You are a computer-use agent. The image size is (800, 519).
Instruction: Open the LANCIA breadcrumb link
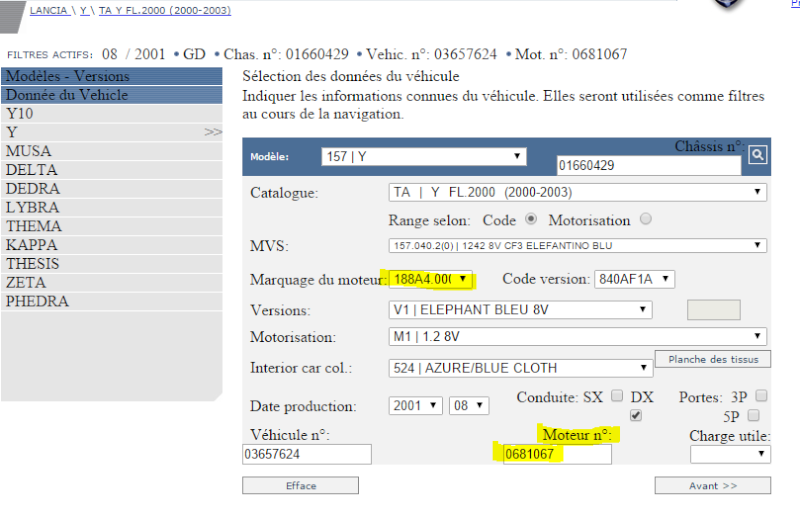tap(49, 10)
